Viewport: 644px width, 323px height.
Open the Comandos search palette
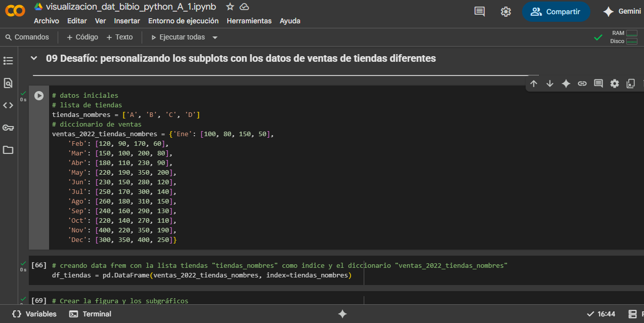pos(27,37)
